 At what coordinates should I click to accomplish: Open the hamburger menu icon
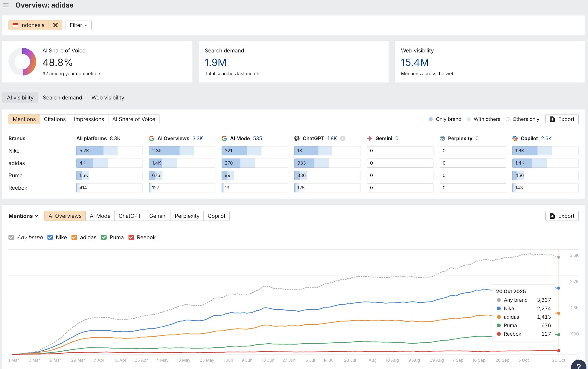coord(6,5)
